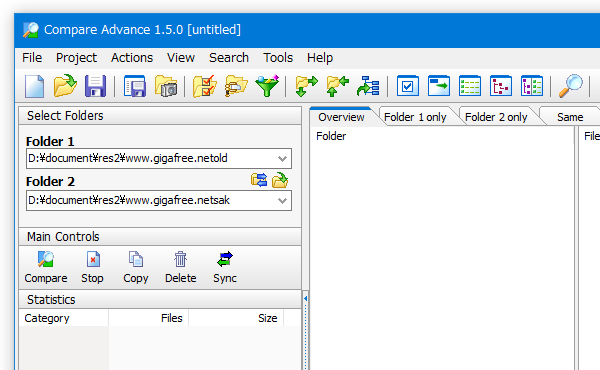
Task: Expand the Folder 2 path dropdown
Action: (282, 200)
